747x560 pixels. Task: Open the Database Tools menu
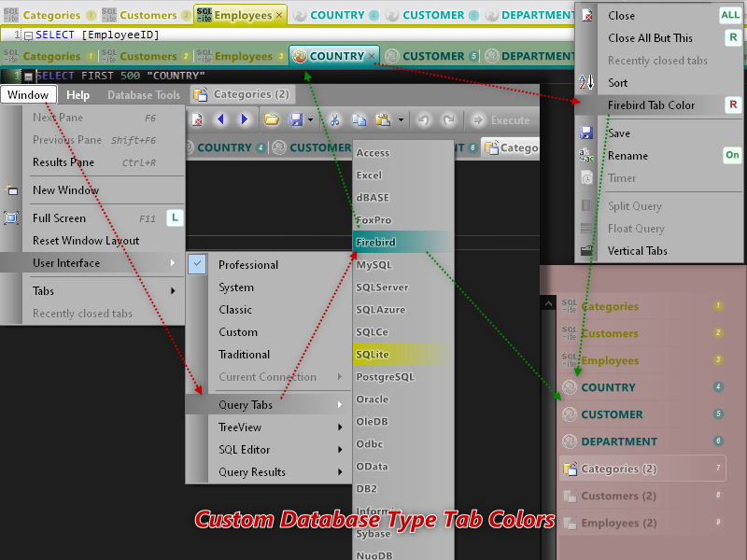(144, 95)
